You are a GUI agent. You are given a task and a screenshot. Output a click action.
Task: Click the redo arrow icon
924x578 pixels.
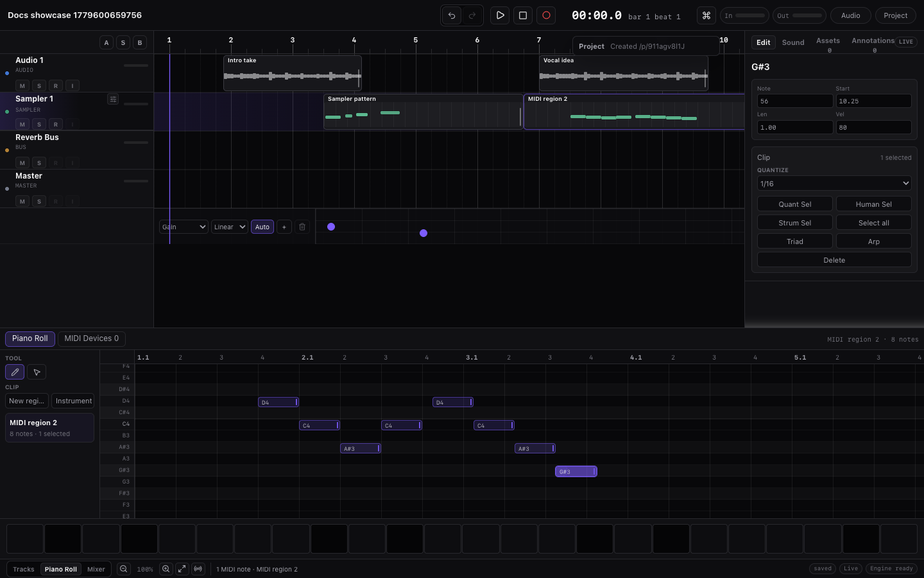pyautogui.click(x=472, y=15)
